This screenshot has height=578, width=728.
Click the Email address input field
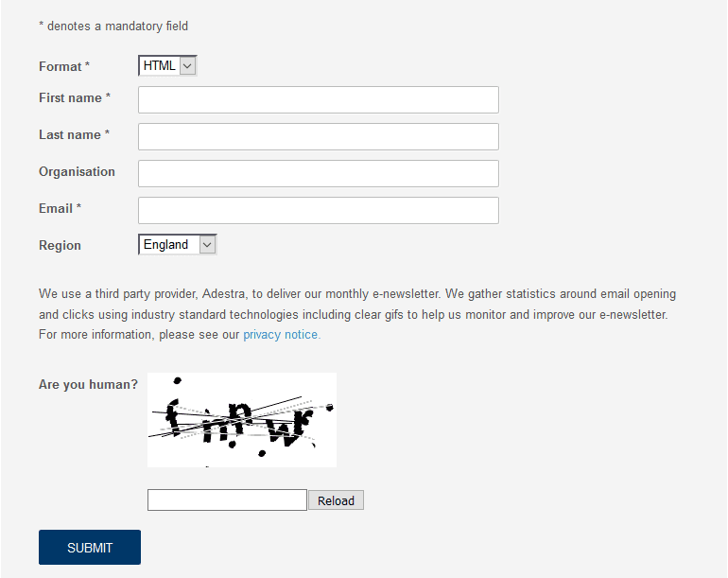point(319,210)
